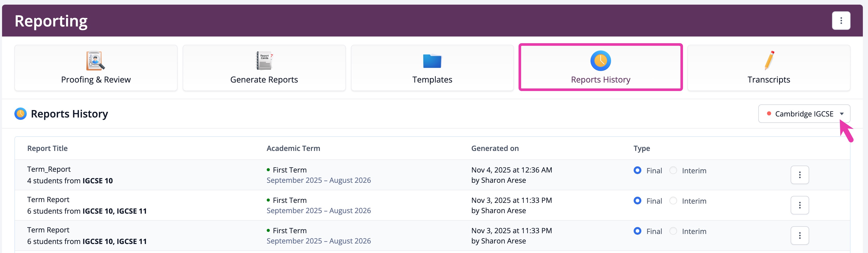Click Generate Reports label

coord(264,80)
